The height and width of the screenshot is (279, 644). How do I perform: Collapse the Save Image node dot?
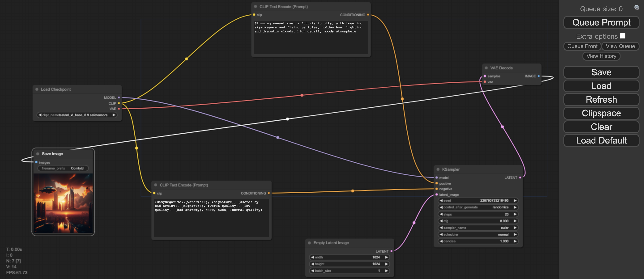click(38, 154)
